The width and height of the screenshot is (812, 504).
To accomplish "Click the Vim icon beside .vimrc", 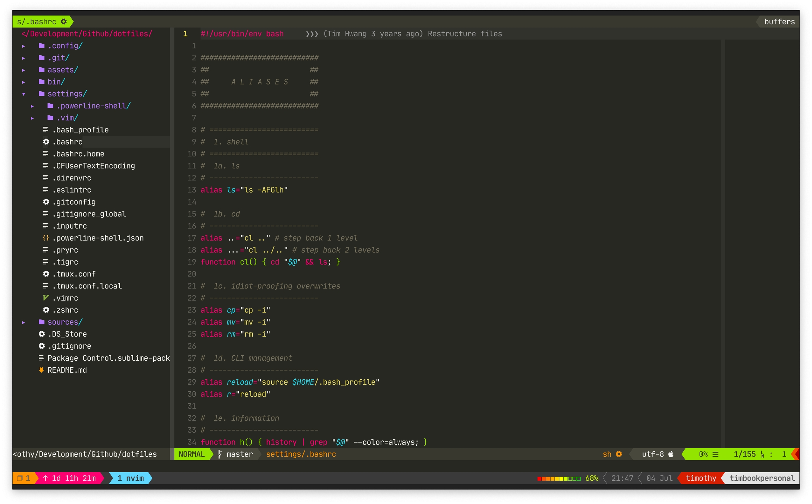I will pyautogui.click(x=45, y=298).
